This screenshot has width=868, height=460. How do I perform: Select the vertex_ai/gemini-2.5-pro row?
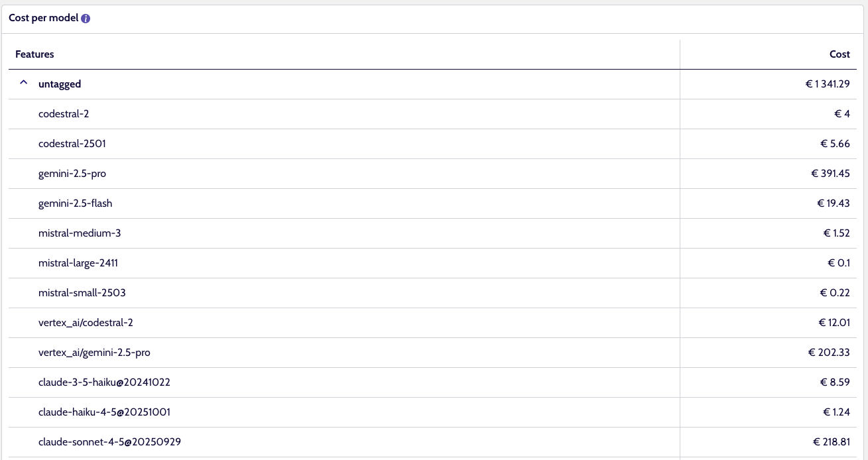point(433,353)
